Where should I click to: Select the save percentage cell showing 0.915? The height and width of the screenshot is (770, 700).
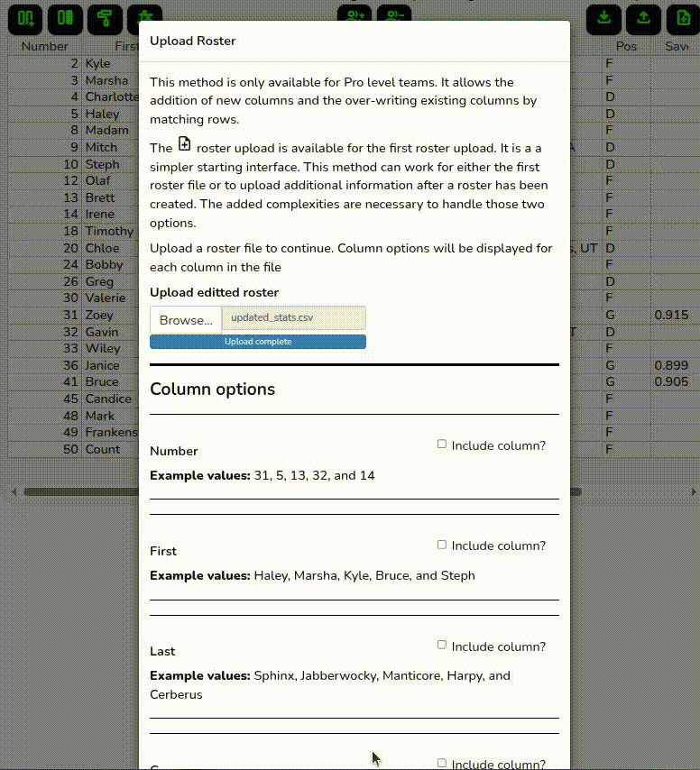[672, 316]
